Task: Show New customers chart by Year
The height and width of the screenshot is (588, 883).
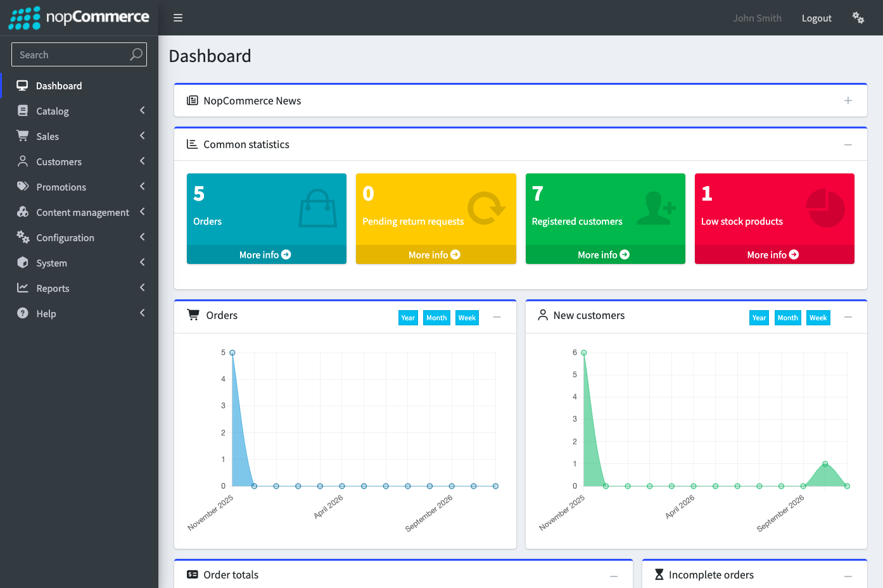Action: (759, 318)
